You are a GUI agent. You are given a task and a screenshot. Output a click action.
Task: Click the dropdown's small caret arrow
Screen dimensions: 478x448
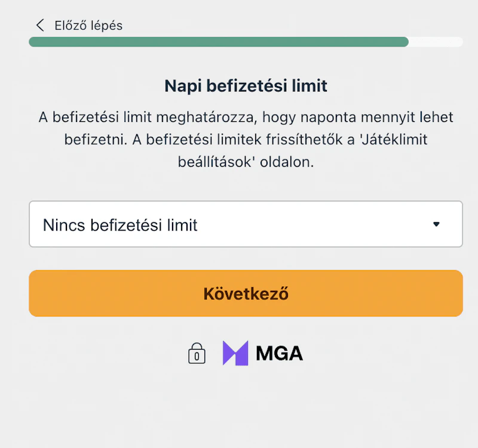point(436,225)
